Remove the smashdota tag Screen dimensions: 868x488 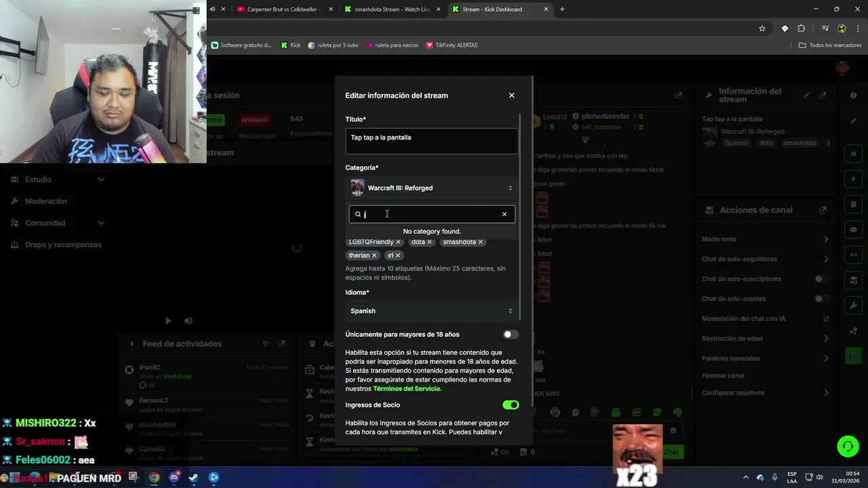pos(480,242)
